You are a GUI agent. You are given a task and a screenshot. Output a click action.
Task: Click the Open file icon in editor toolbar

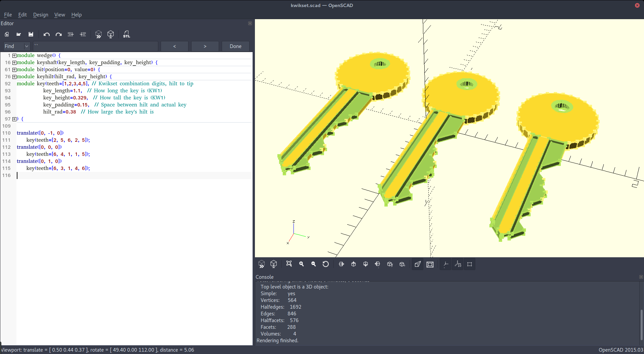click(x=19, y=34)
